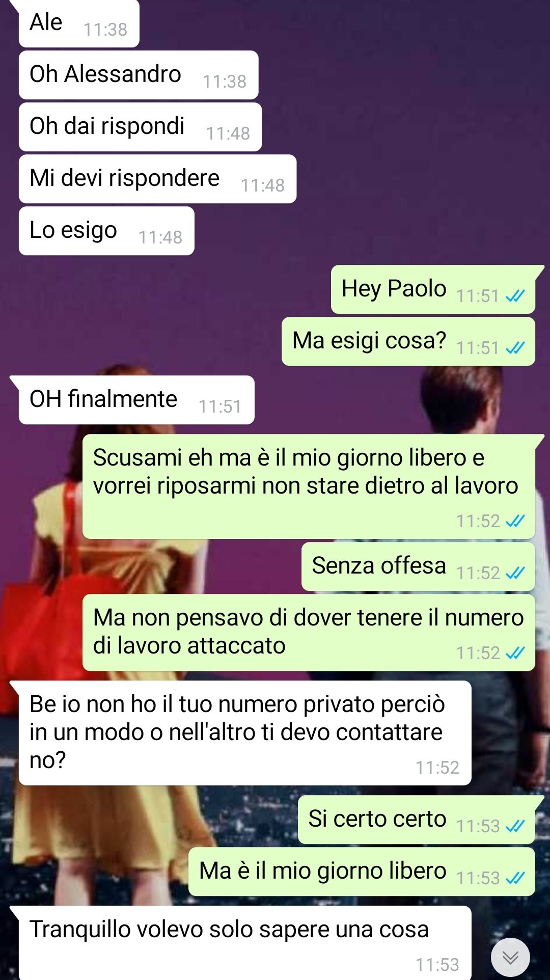This screenshot has height=980, width=550.
Task: Tap the 'Oh dai rispondi' message
Action: (140, 127)
